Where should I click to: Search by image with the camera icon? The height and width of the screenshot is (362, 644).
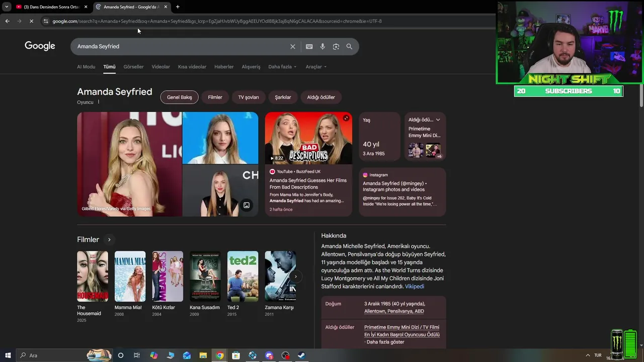[x=336, y=46]
